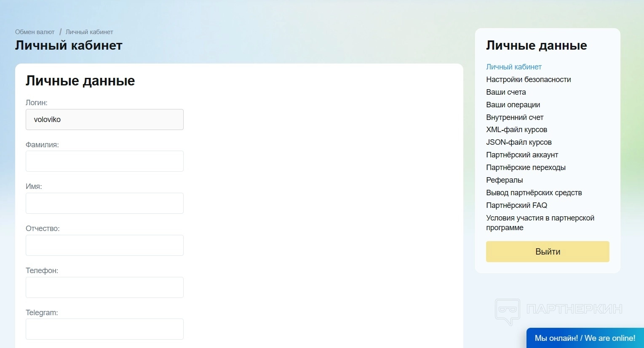Open Партнёрский аккаунт page
This screenshot has height=348, width=644.
[522, 155]
